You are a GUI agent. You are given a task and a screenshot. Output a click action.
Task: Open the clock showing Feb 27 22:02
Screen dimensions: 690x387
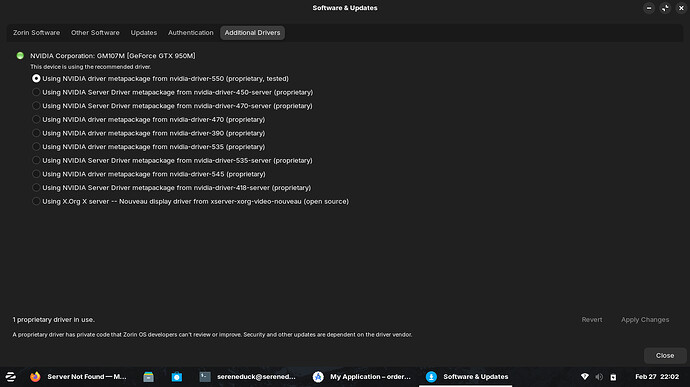[657, 377]
